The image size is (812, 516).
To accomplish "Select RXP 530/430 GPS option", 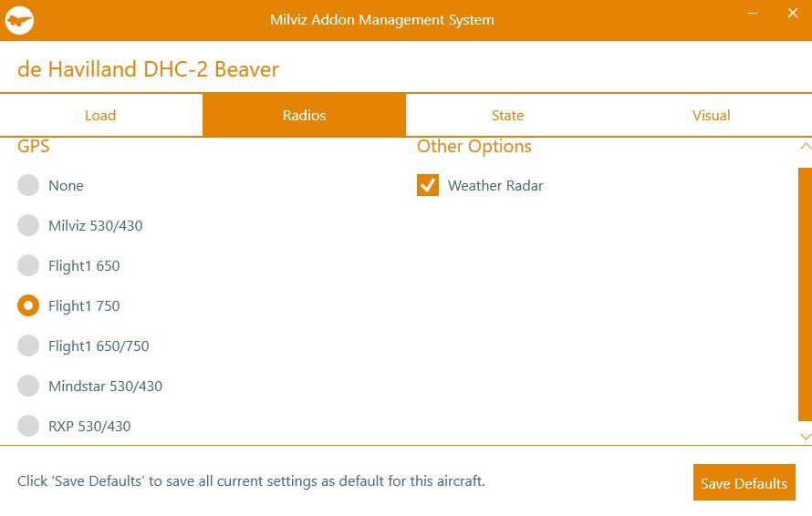I will [28, 426].
